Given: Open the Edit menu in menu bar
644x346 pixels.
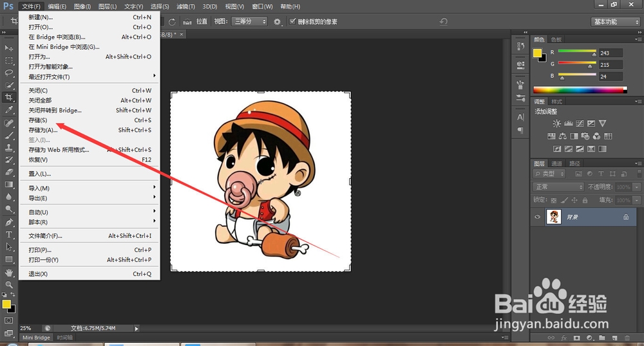Looking at the screenshot, I should tap(57, 6).
